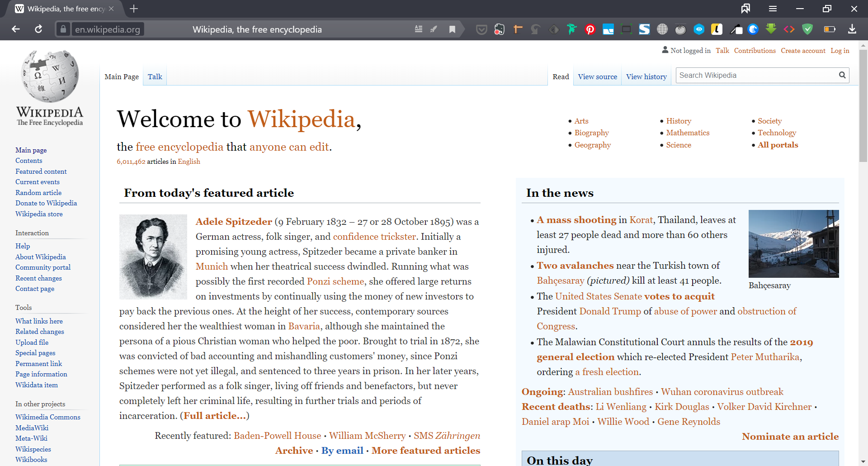This screenshot has width=868, height=466.
Task: Click the Log in link
Action: point(840,51)
